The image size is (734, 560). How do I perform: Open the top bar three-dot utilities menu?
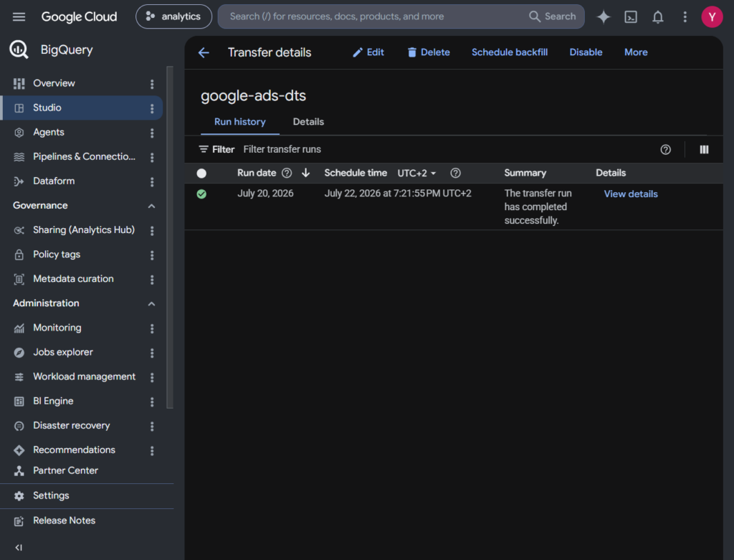pos(685,17)
